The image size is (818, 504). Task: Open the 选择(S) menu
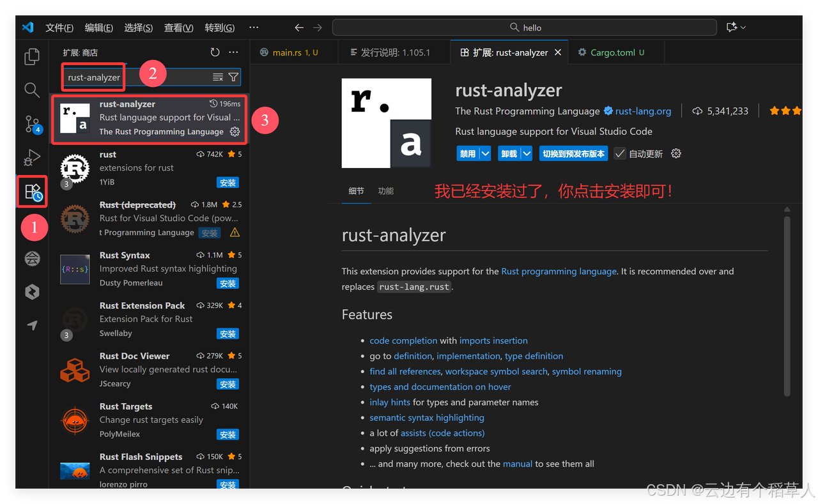pyautogui.click(x=138, y=27)
